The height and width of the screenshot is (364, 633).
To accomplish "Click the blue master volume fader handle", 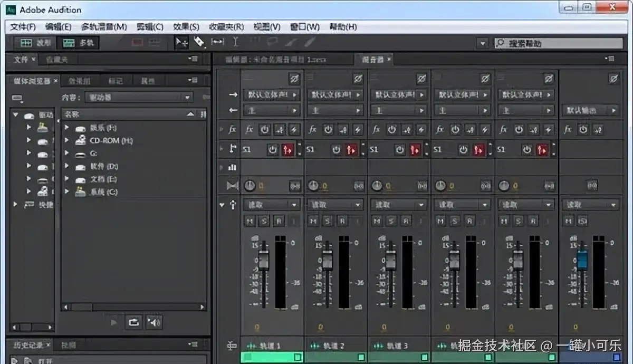I will pos(582,260).
